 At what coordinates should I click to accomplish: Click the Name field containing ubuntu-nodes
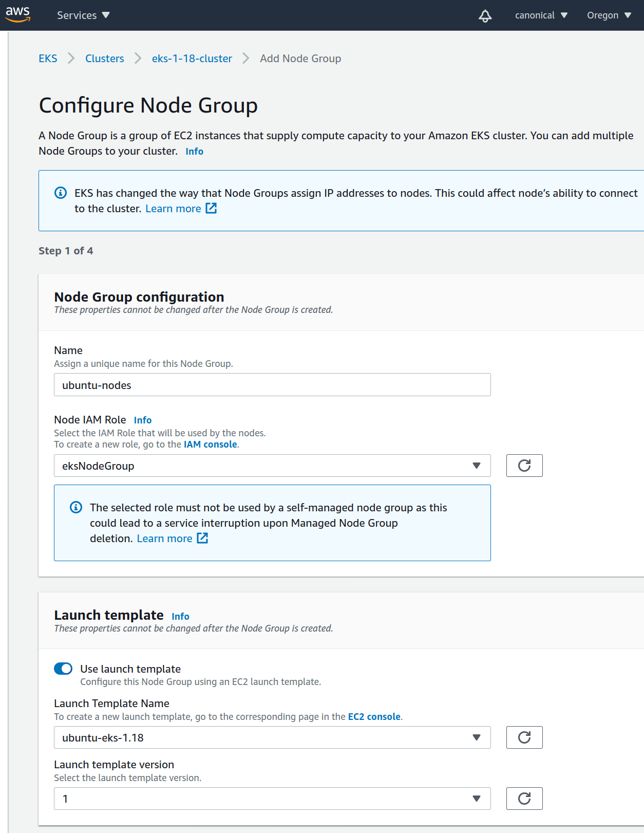click(x=272, y=385)
